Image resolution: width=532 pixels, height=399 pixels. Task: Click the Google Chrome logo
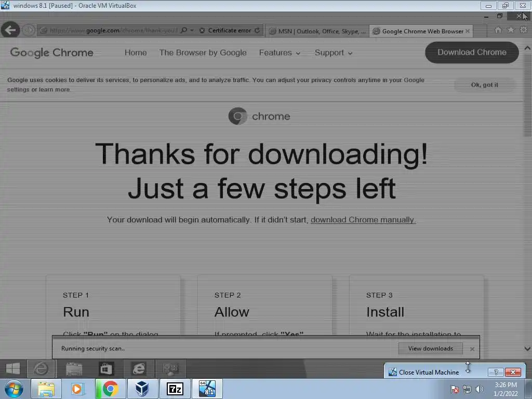click(51, 52)
